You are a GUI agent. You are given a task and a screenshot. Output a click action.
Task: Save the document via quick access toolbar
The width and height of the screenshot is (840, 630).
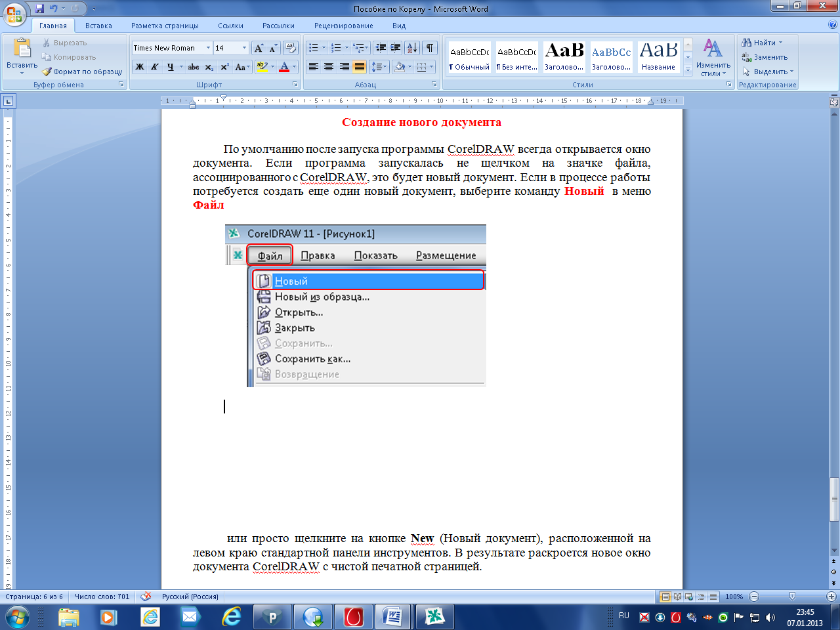(39, 9)
